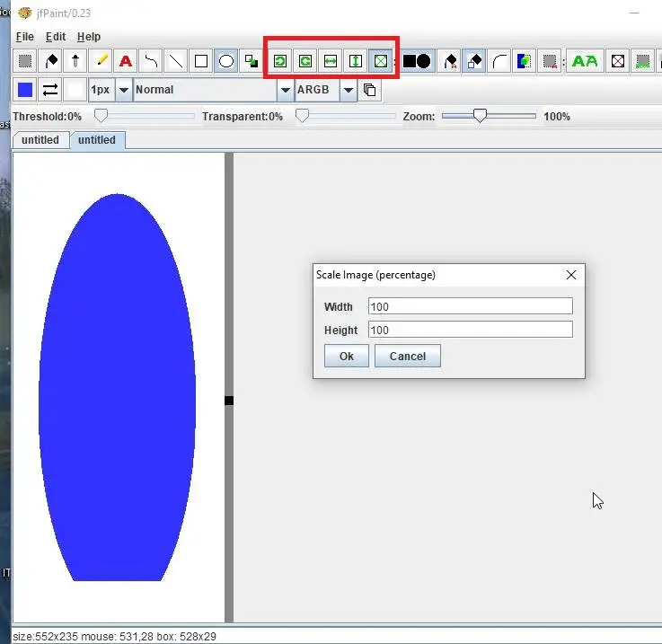Screen dimensions: 662x644
Task: Click the crossed box icon on toolbar
Action: (x=618, y=61)
